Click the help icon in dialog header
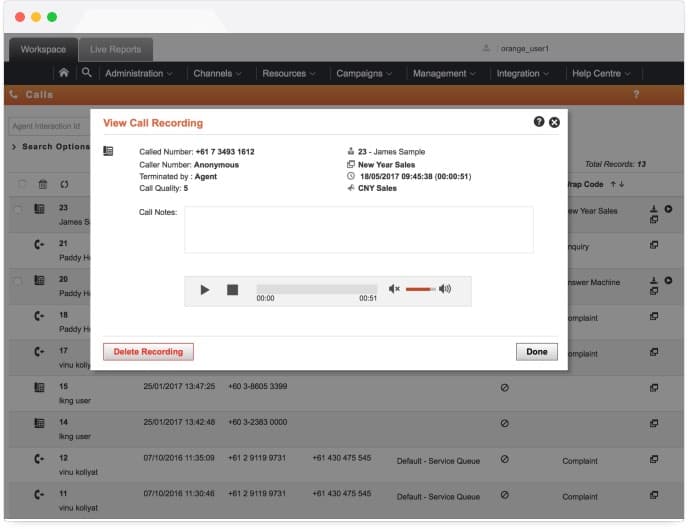Image resolution: width=688 pixels, height=529 pixels. click(x=539, y=122)
